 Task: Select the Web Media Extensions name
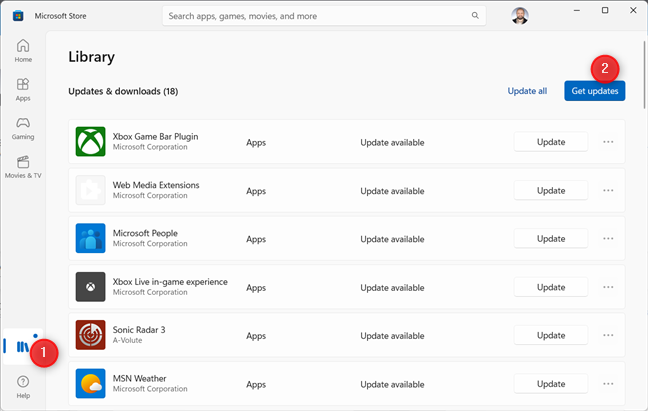click(156, 185)
